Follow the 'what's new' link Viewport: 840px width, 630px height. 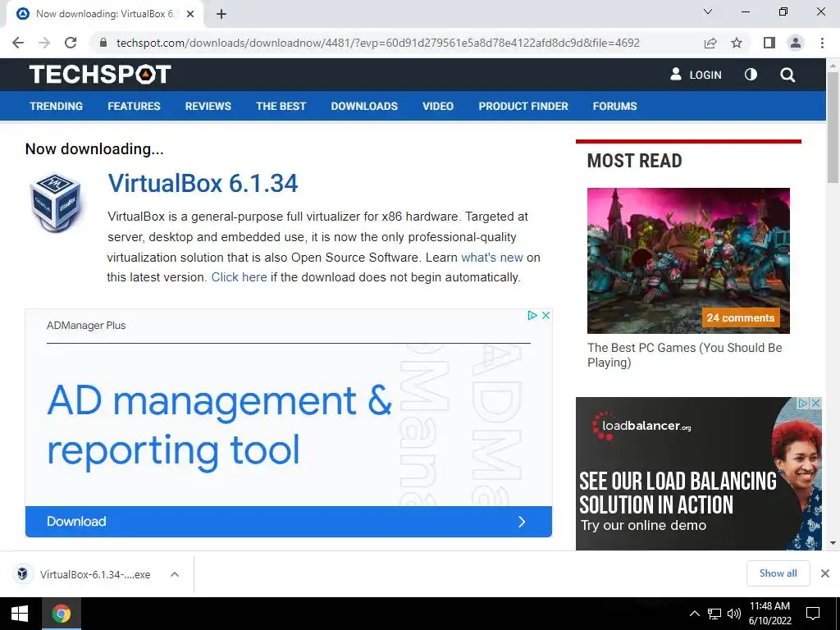[x=492, y=258]
